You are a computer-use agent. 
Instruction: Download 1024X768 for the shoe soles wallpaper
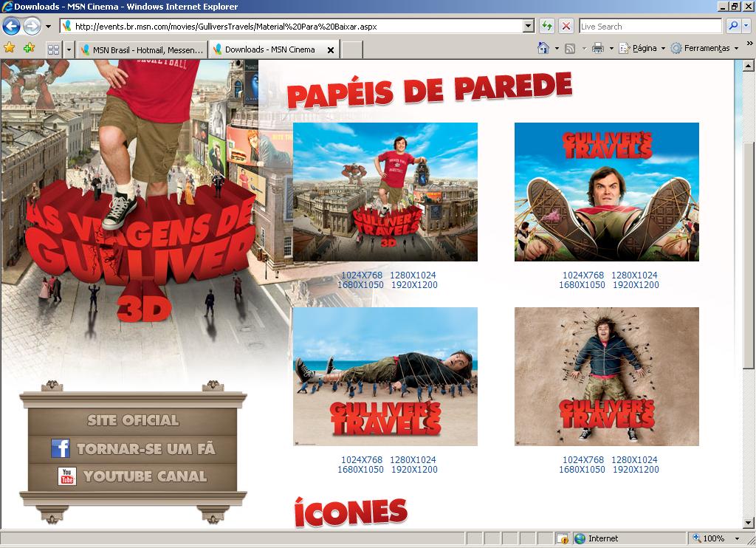(583, 275)
